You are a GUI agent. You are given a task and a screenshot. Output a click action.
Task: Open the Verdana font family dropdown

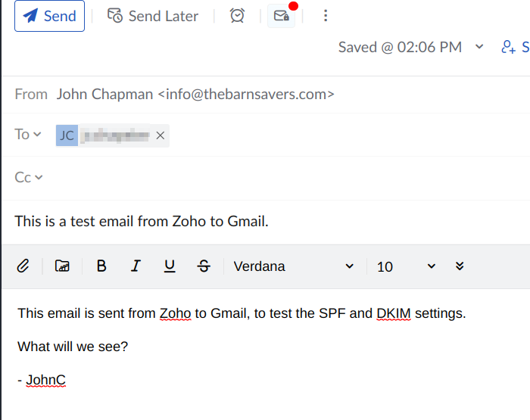click(294, 266)
